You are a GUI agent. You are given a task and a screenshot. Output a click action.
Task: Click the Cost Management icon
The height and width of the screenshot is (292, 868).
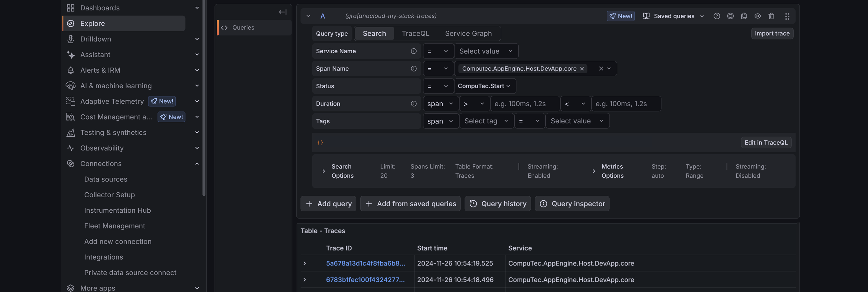tap(70, 117)
